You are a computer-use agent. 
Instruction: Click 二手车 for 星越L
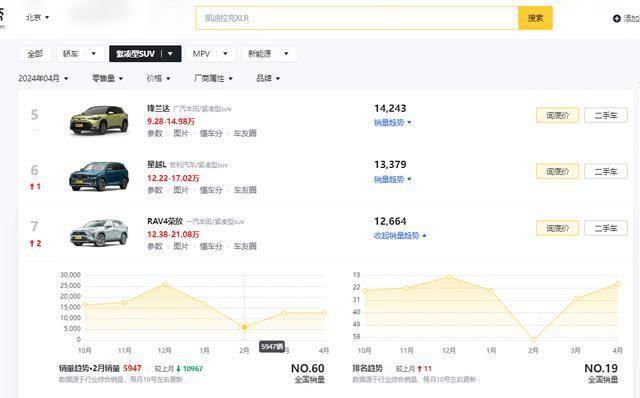[606, 171]
